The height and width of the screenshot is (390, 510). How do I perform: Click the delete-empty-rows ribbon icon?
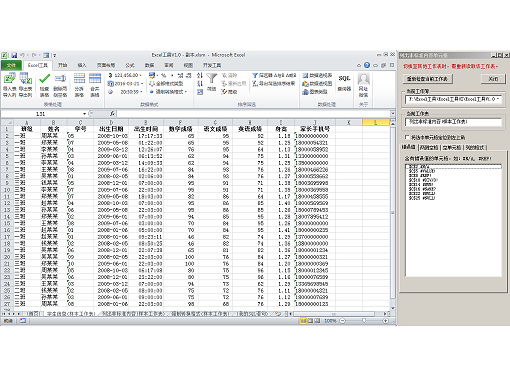[60, 79]
